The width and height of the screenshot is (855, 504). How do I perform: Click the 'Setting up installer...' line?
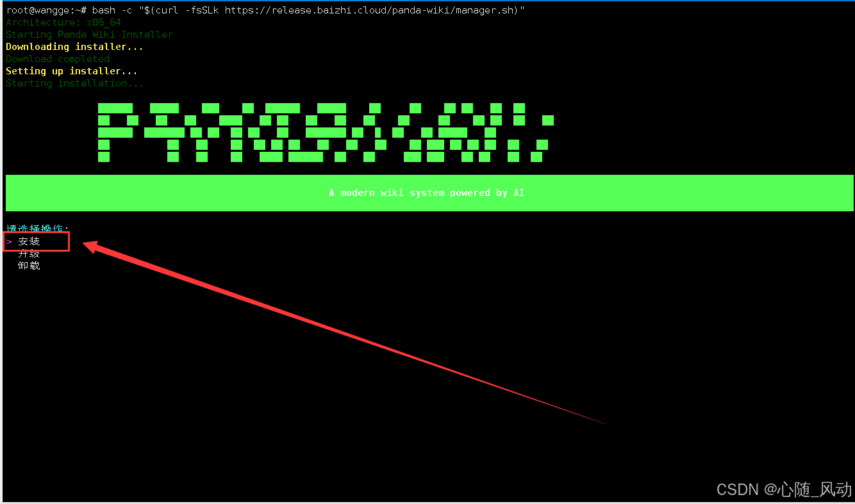72,71
